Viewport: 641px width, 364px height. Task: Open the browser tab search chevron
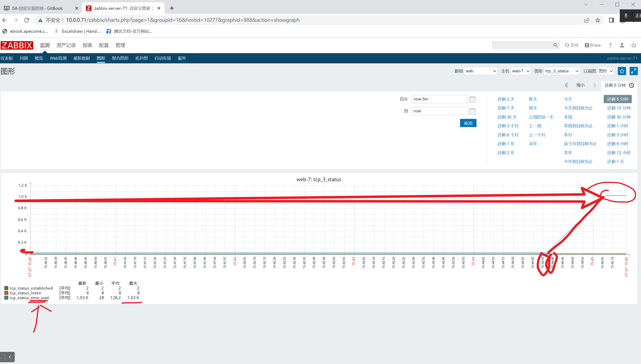[x=586, y=5]
